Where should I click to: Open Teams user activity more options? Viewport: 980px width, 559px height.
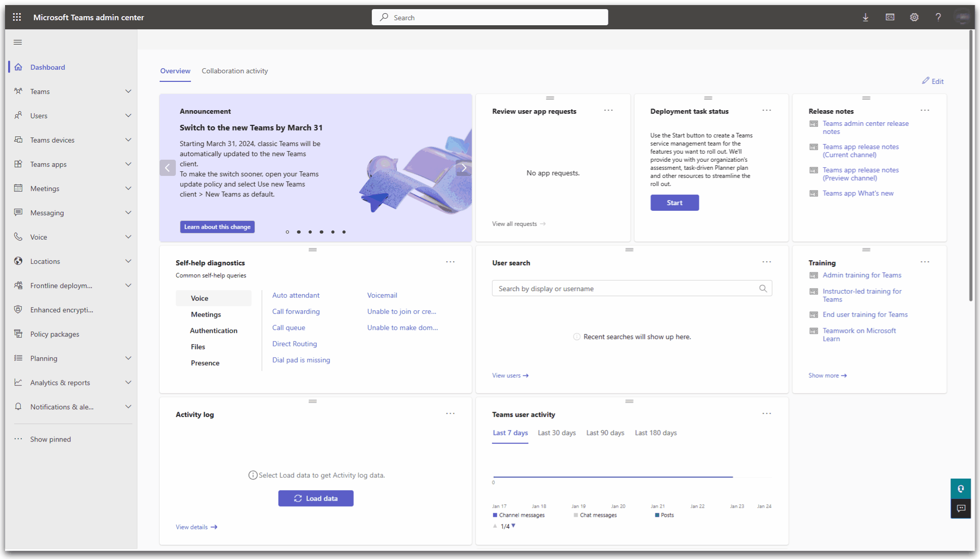click(767, 414)
